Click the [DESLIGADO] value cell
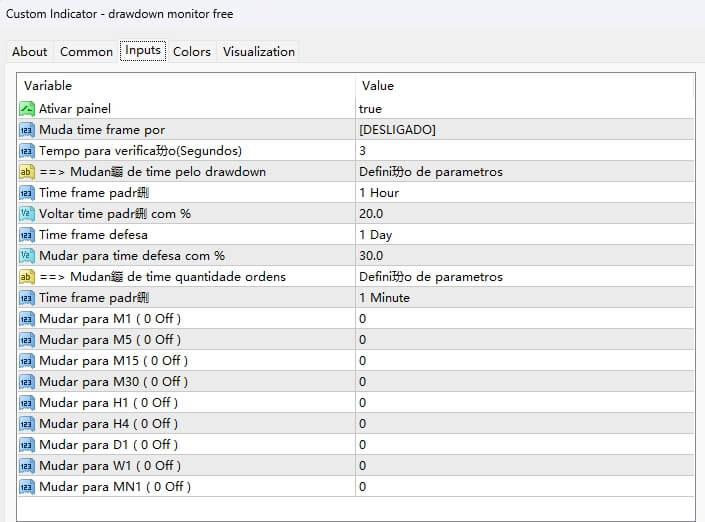The width and height of the screenshot is (705, 522). [x=525, y=130]
